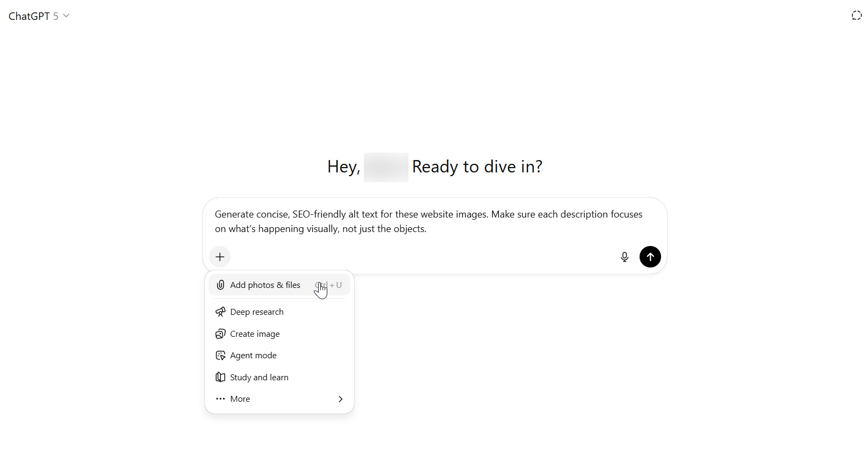The image size is (868, 463).
Task: Select the Deep research option
Action: click(x=257, y=312)
